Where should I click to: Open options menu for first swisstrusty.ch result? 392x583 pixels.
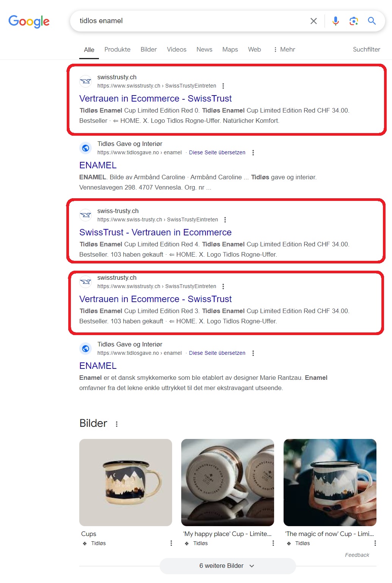point(223,86)
